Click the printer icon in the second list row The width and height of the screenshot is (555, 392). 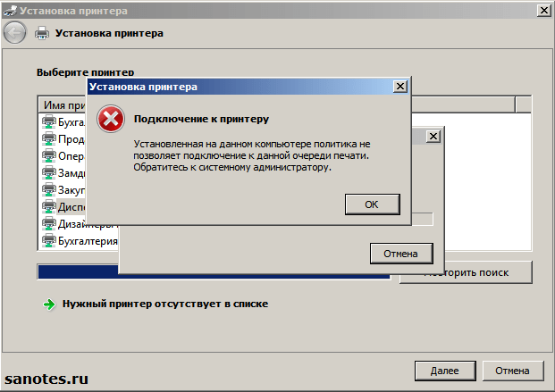coord(49,138)
